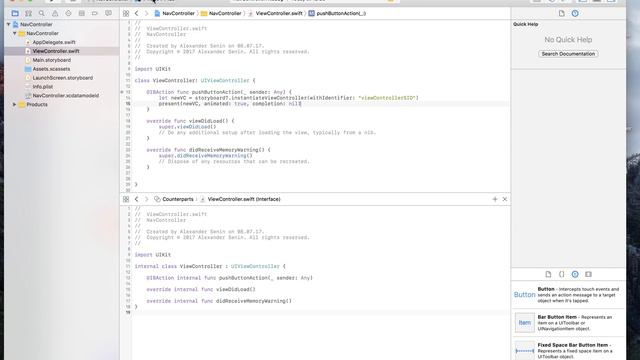Click the Search Documentation button
The height and width of the screenshot is (360, 640).
[x=568, y=54]
